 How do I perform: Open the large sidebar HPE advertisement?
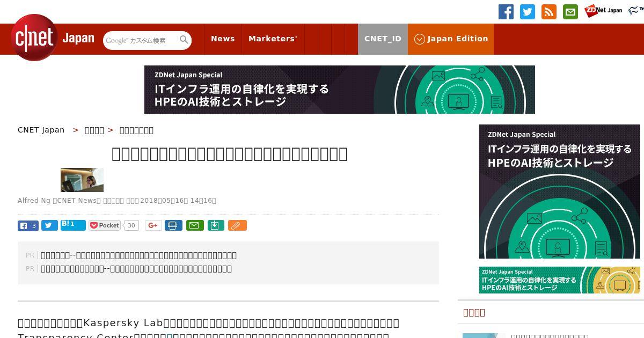(x=560, y=192)
